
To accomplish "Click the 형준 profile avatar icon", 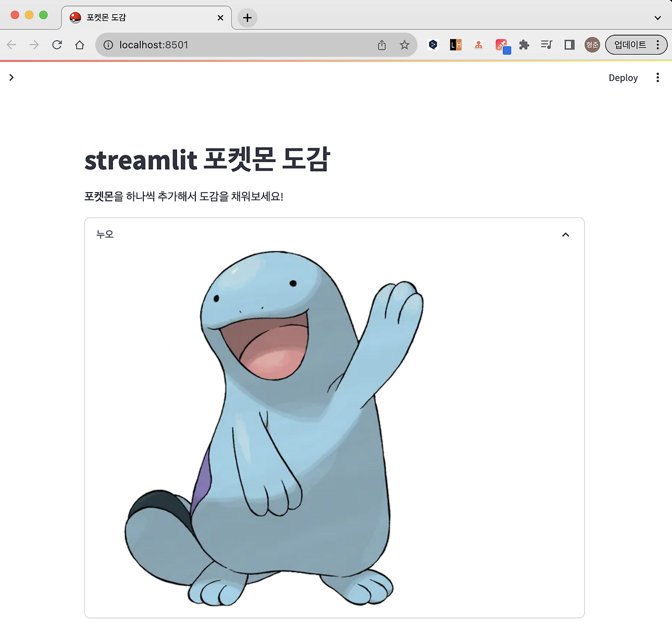I will [x=592, y=45].
